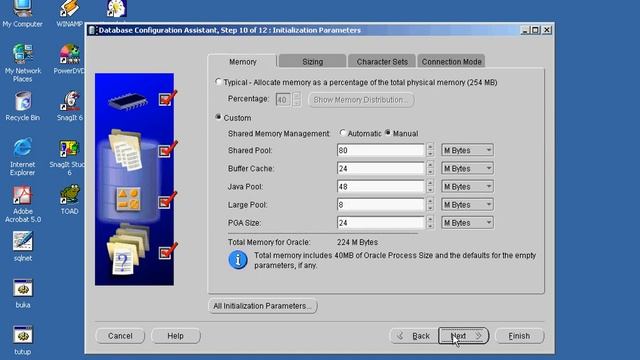The height and width of the screenshot is (360, 640).
Task: Proceed with the Next button
Action: [464, 336]
